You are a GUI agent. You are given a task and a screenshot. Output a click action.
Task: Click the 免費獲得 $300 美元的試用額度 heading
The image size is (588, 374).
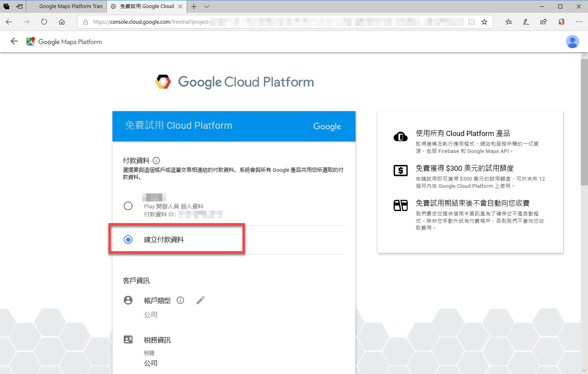(x=465, y=168)
